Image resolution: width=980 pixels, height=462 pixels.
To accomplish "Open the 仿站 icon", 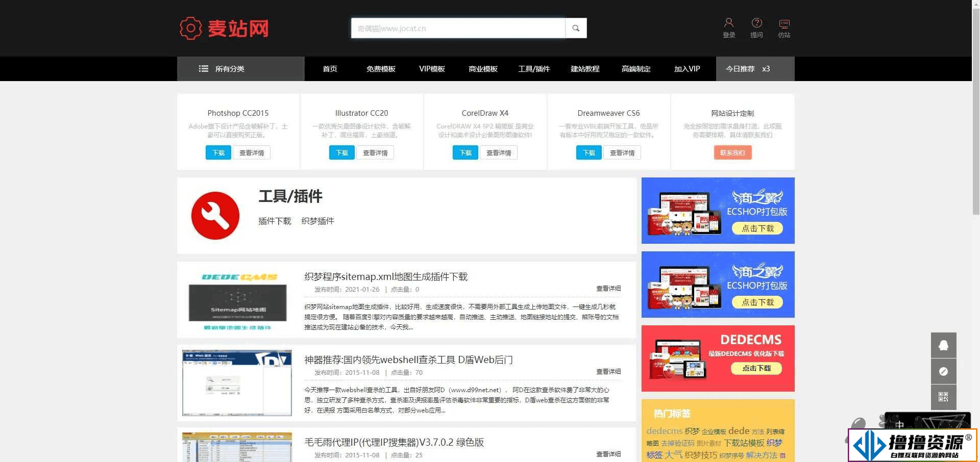I will coord(784,23).
